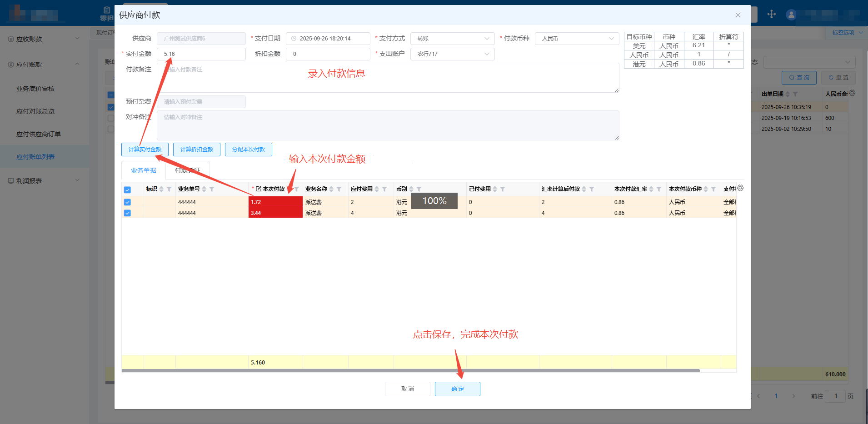Click sort arrows for 本次付款汇率 column
Screen dimensions: 868x424
(x=651, y=189)
